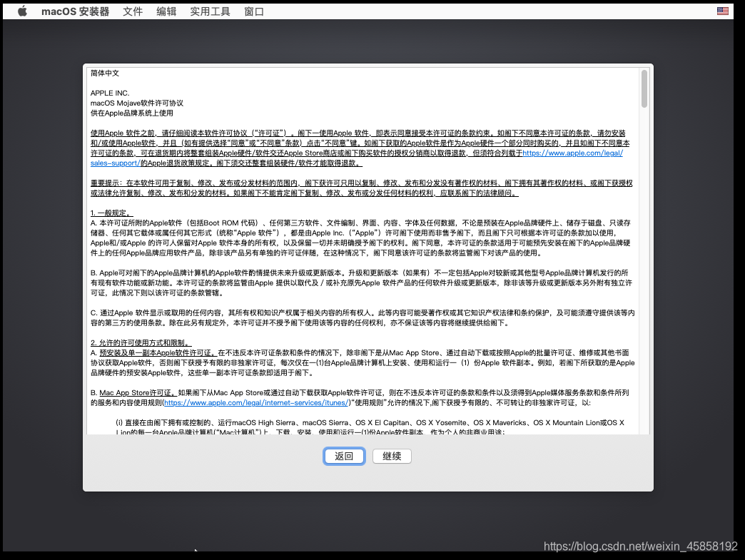Click the 重要提示 paragraph start
This screenshot has width=745, height=560.
(x=107, y=183)
